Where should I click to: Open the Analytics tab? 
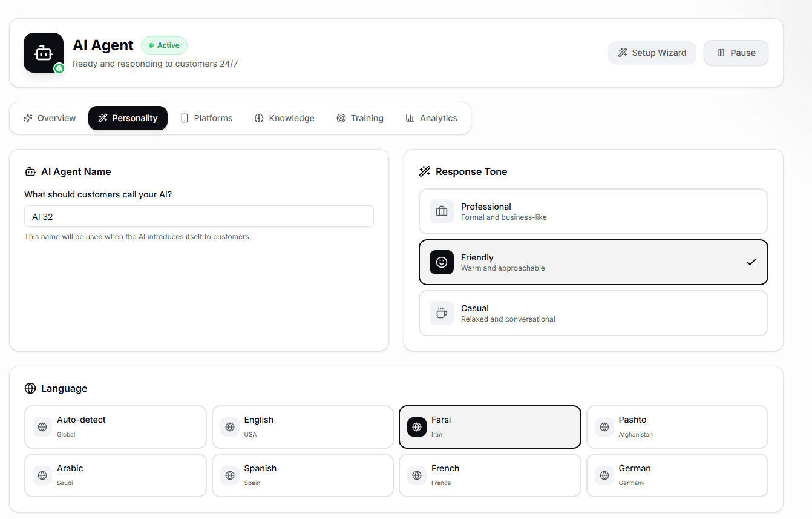pos(431,117)
